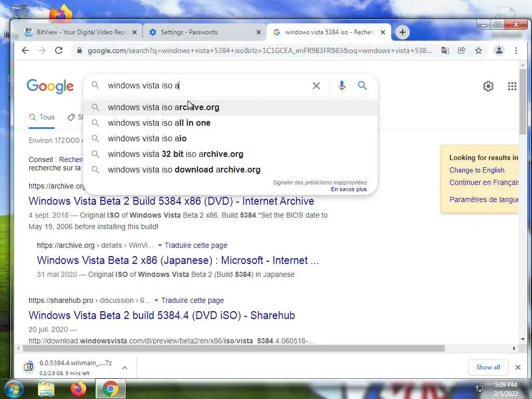Click the blue search magnifier button

click(362, 86)
